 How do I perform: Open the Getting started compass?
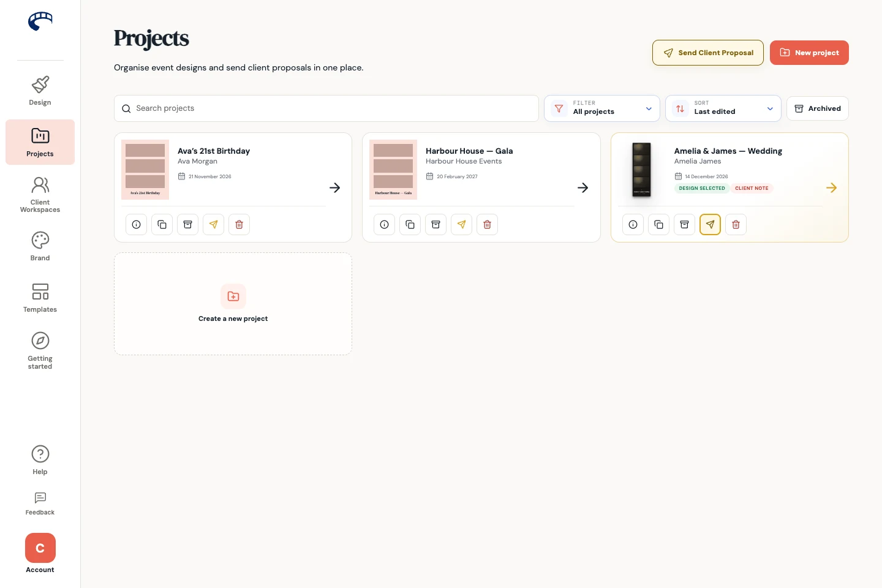coord(40,350)
